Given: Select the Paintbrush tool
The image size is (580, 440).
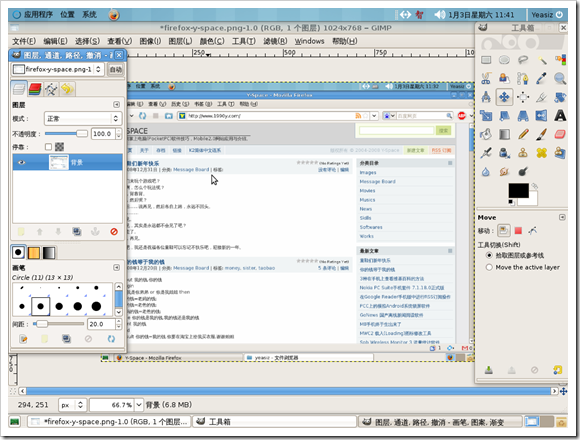Looking at the screenshot, I should [x=542, y=134].
